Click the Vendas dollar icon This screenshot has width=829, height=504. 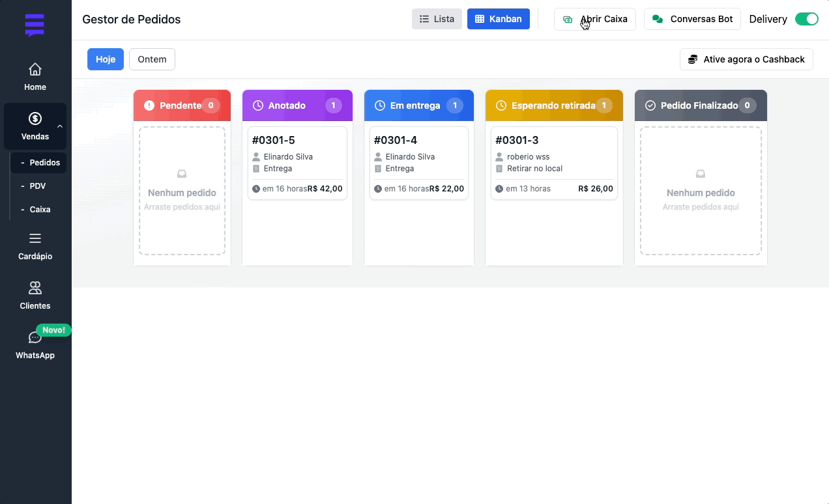click(35, 119)
